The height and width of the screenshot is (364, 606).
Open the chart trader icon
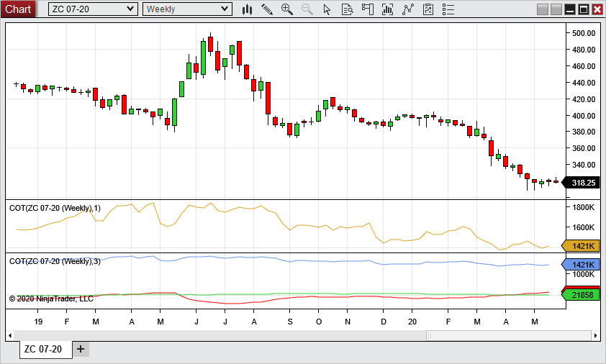(368, 9)
